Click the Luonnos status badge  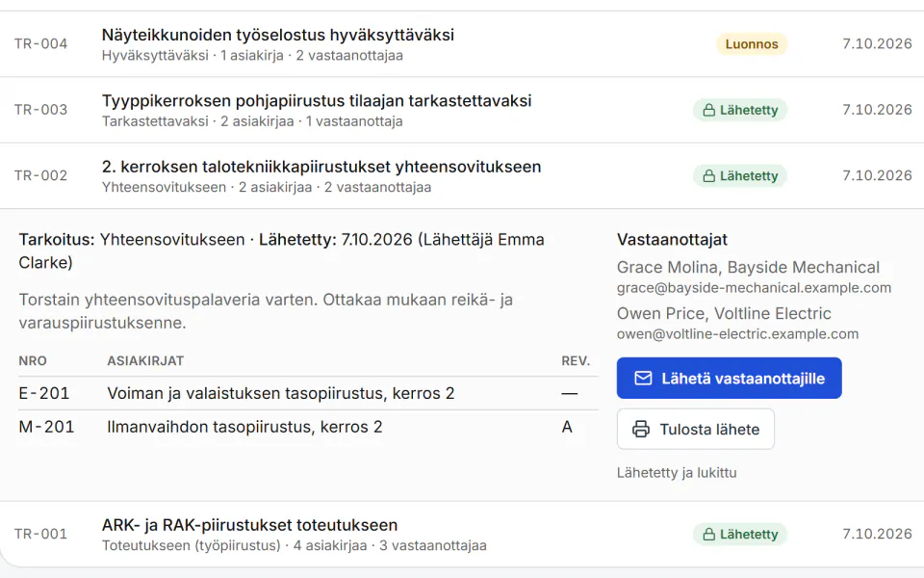pos(752,44)
